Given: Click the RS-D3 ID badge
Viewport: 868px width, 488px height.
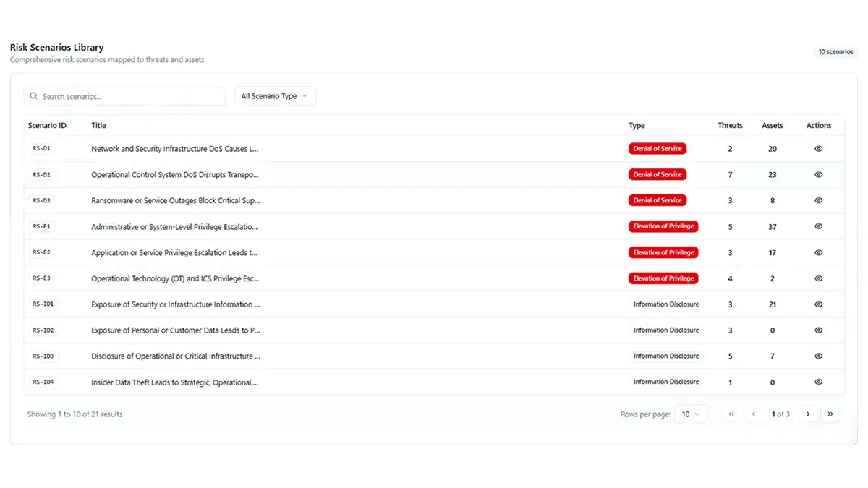Looking at the screenshot, I should (x=41, y=200).
